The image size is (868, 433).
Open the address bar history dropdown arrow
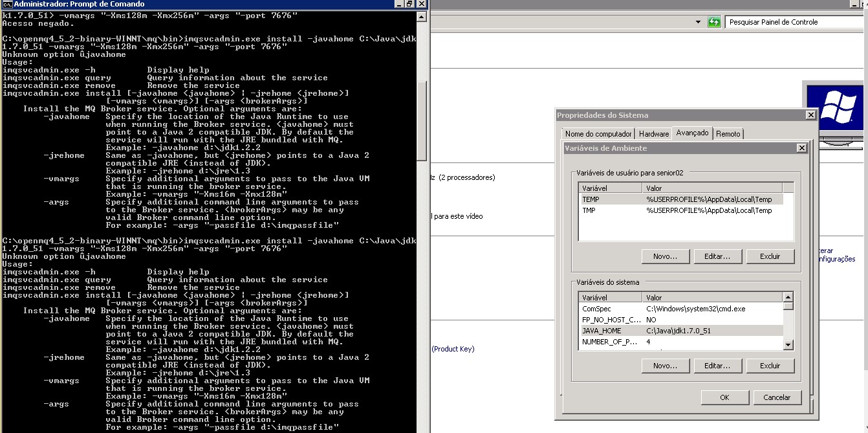tap(699, 22)
